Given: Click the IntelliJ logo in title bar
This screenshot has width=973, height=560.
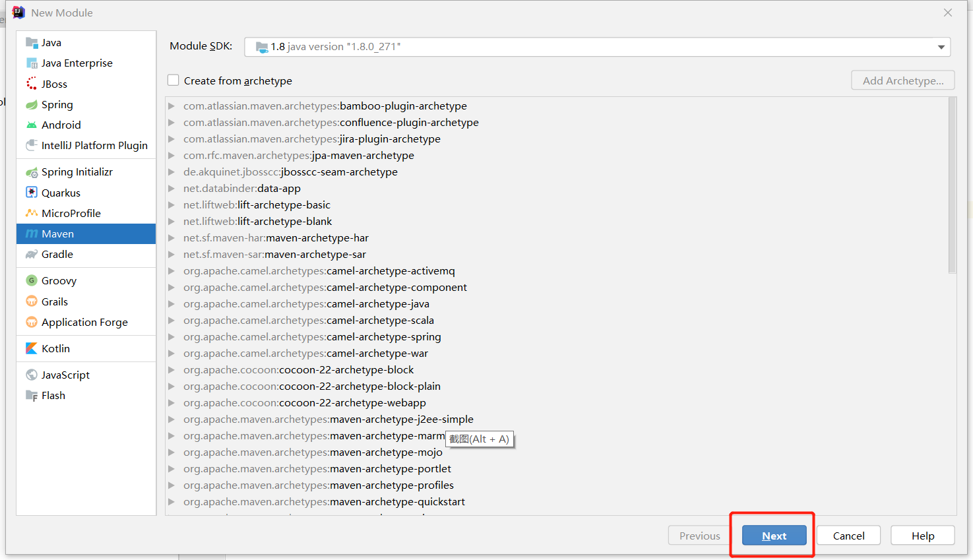Looking at the screenshot, I should tap(18, 13).
